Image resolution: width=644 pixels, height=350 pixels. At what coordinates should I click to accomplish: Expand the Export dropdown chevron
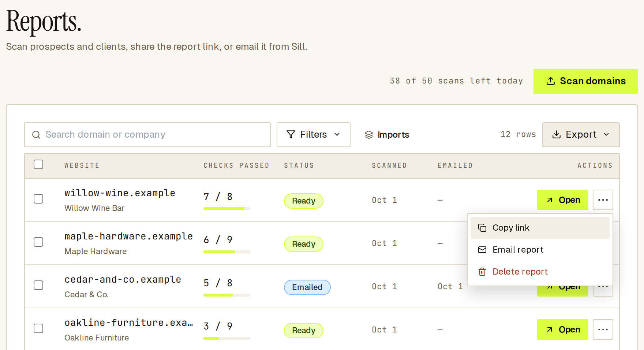point(606,134)
